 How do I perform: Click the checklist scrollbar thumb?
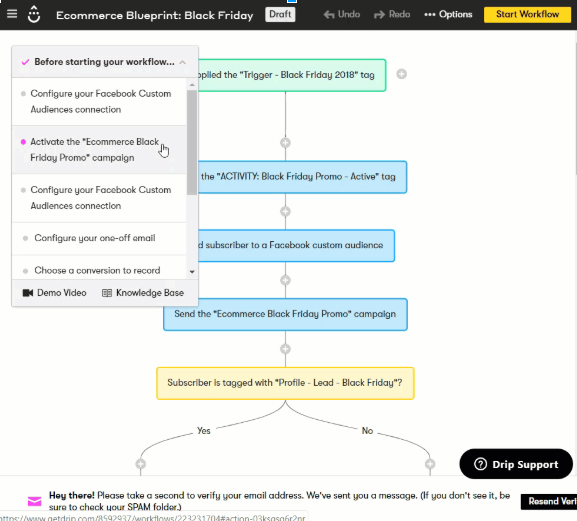tap(192, 142)
